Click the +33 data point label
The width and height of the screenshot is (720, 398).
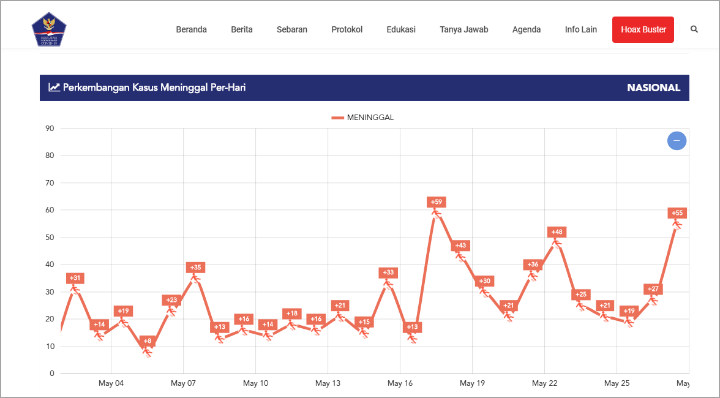[x=388, y=273]
